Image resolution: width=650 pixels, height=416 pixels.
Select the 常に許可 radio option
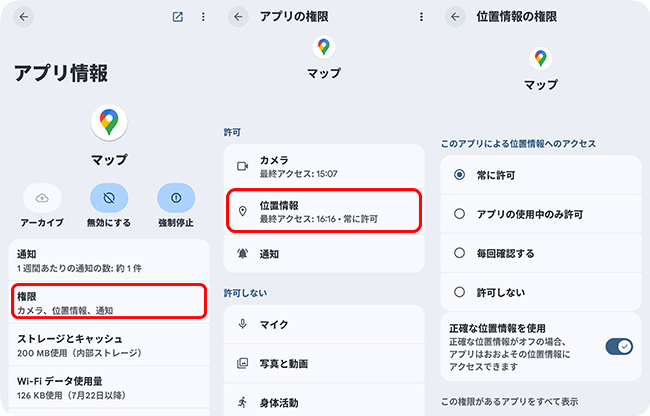[x=459, y=174]
